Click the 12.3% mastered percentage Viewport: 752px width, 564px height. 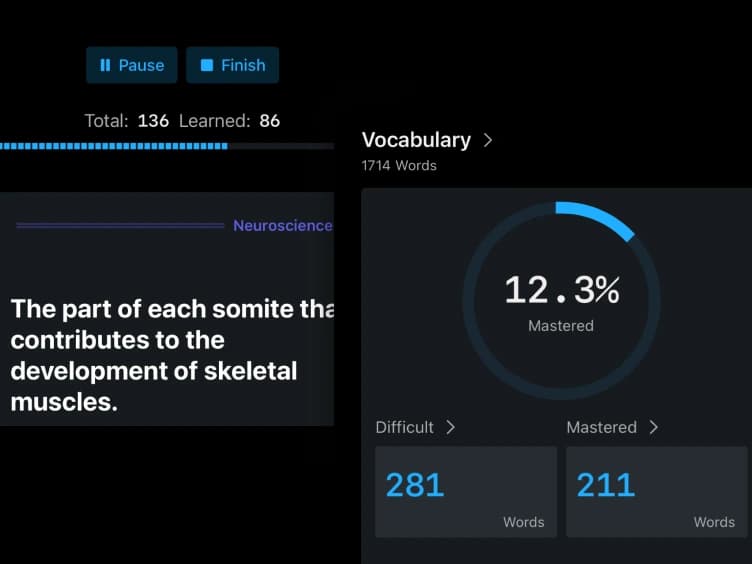561,292
